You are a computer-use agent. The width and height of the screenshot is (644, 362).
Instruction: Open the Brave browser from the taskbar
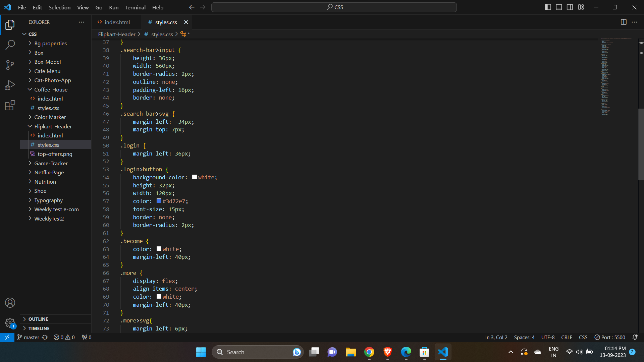click(x=387, y=352)
